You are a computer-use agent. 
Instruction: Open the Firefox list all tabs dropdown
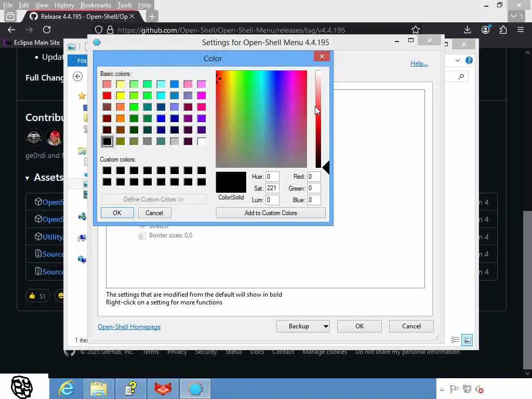point(517,16)
